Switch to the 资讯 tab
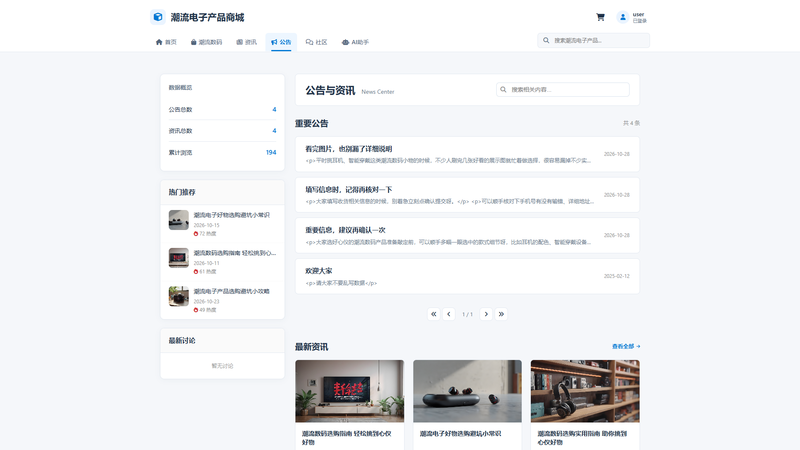This screenshot has width=800, height=450. click(x=246, y=42)
